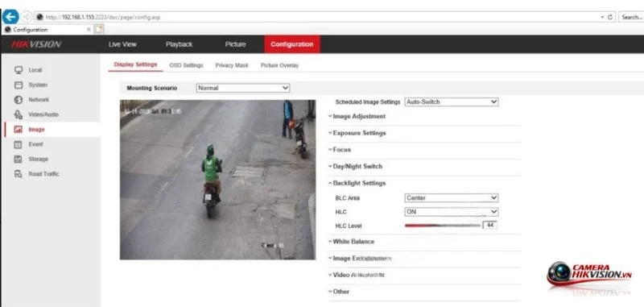
Task: Click the Event calendar icon in sidebar
Action: click(x=18, y=144)
